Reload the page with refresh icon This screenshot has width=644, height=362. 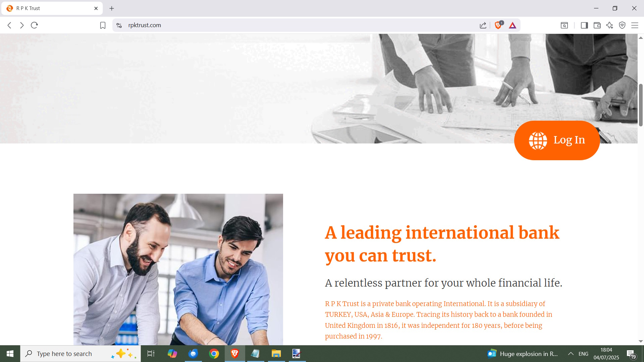[x=34, y=25]
